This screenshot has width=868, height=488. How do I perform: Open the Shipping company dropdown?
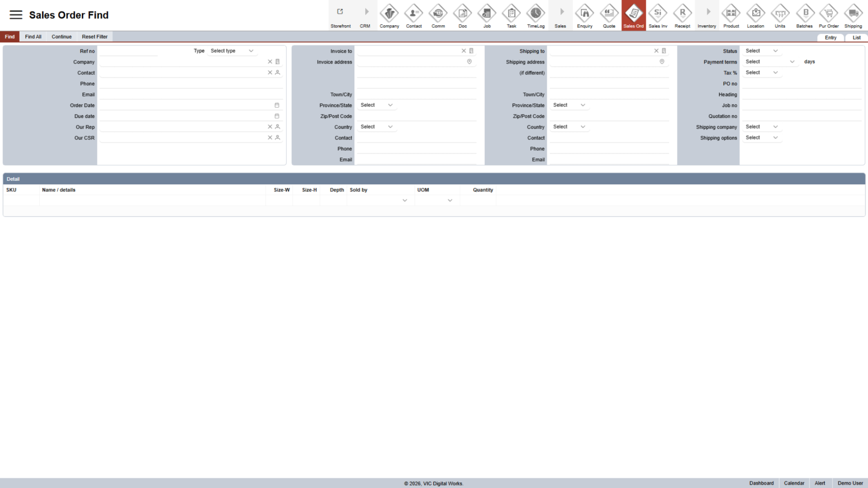762,127
